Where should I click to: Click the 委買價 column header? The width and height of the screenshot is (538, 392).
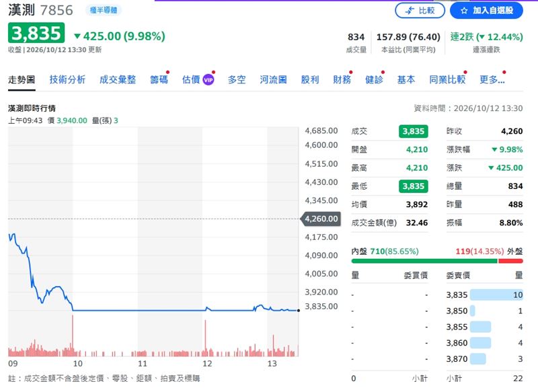pos(416,275)
